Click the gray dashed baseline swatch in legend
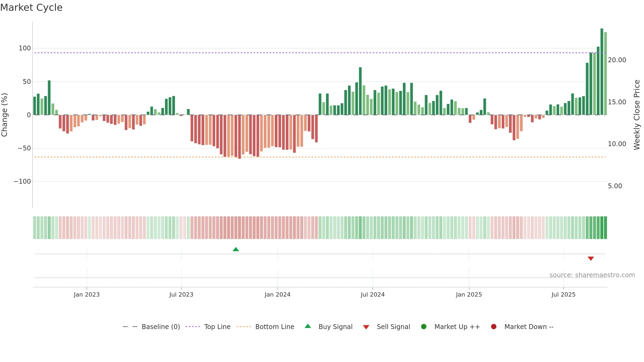The width and height of the screenshot is (644, 362). [x=130, y=327]
